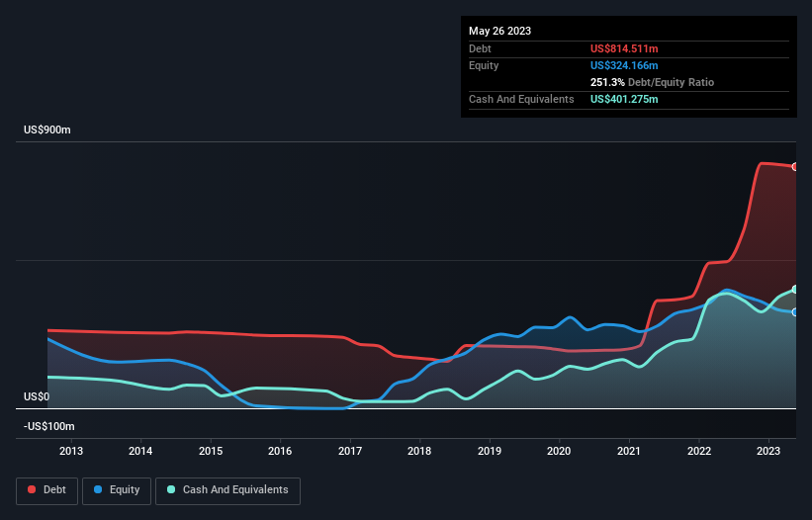Viewport: 812px width, 520px height.
Task: Click the 2018 x-axis label
Action: coord(419,451)
